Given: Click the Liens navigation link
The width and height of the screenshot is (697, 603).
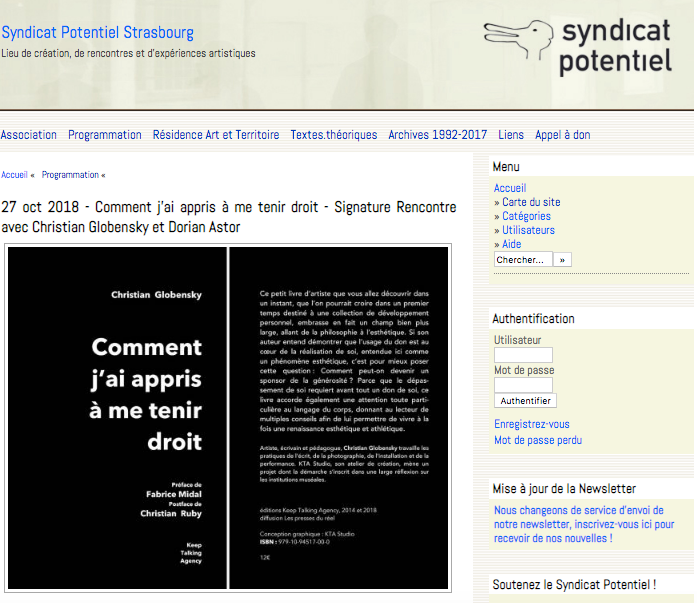Looking at the screenshot, I should point(511,135).
